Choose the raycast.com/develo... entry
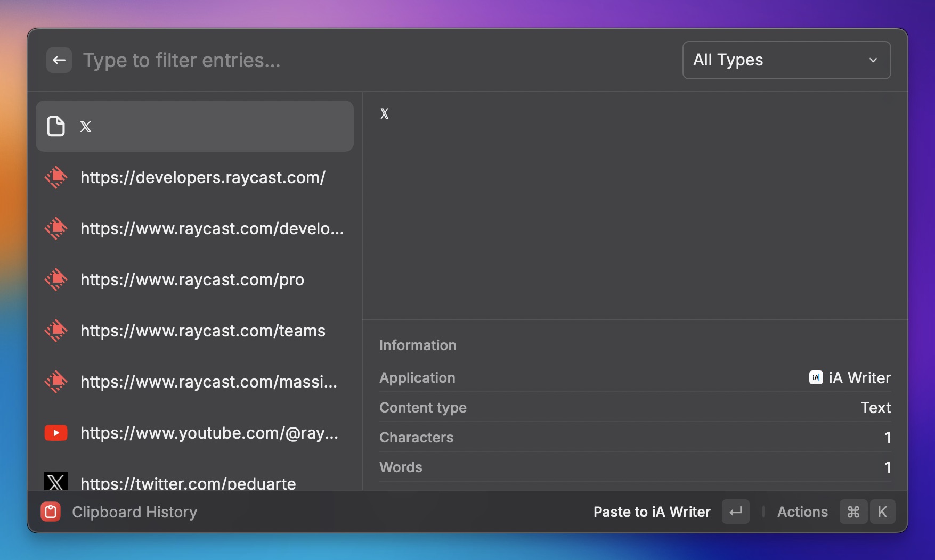This screenshot has width=935, height=560. 212,228
